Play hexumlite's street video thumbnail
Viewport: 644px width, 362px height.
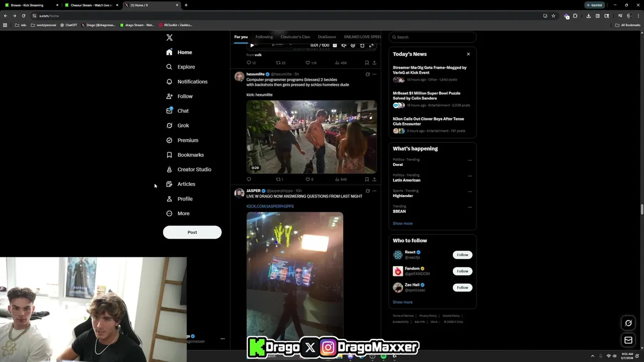point(311,137)
